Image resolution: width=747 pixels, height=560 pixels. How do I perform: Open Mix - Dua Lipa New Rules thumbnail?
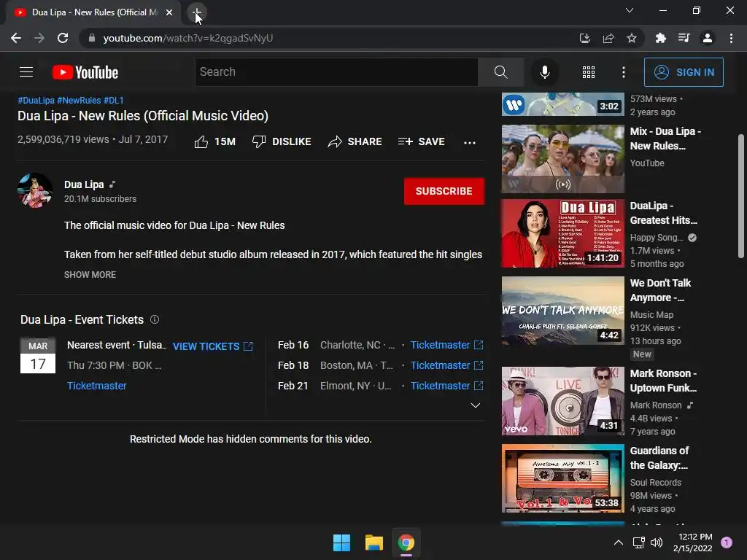tap(562, 159)
